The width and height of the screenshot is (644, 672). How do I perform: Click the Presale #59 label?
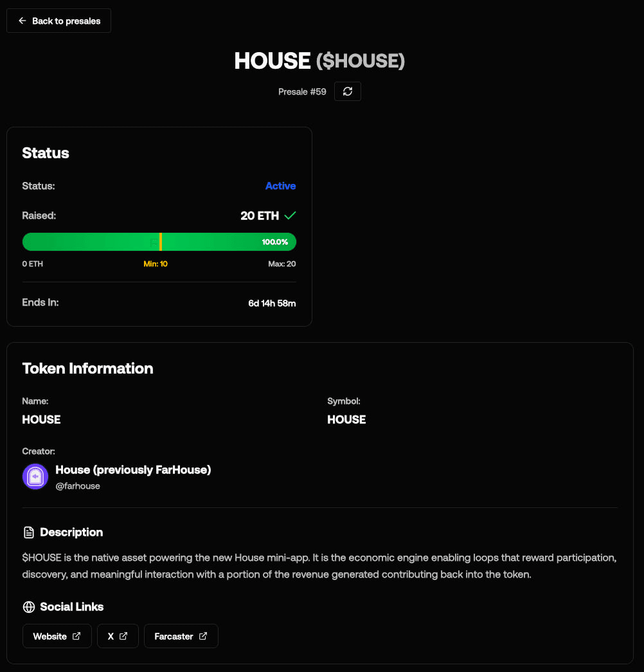pyautogui.click(x=302, y=92)
